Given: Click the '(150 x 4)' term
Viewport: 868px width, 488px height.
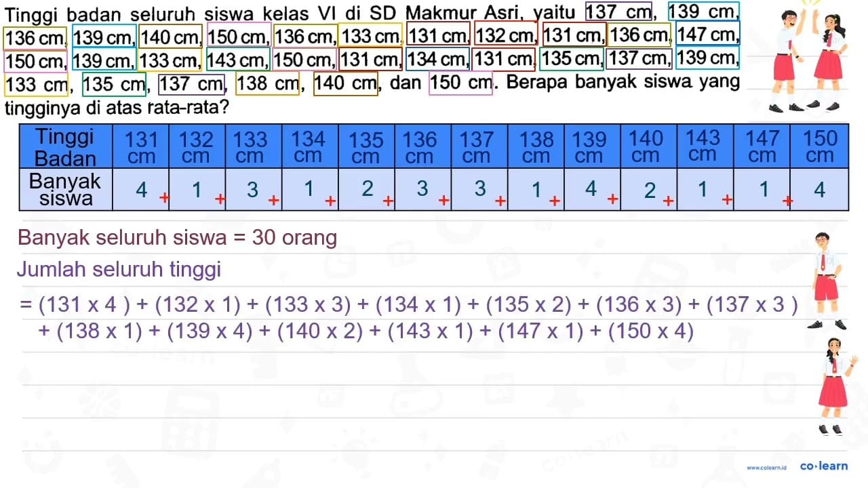Looking at the screenshot, I should point(652,332).
